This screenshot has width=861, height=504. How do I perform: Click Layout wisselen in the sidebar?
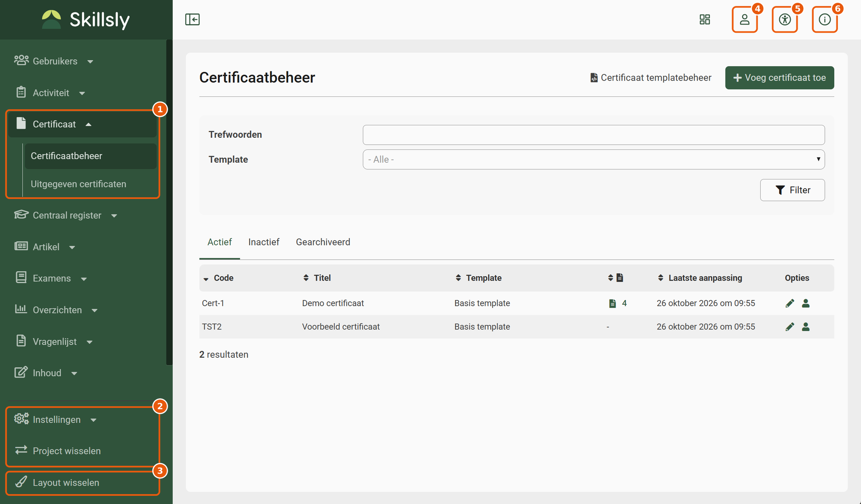(57, 483)
